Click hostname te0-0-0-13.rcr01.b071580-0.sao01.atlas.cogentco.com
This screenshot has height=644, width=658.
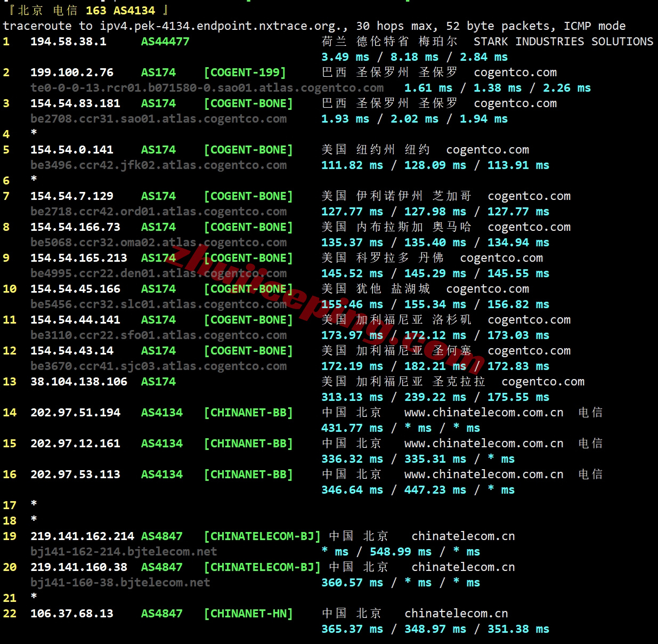[x=207, y=87]
